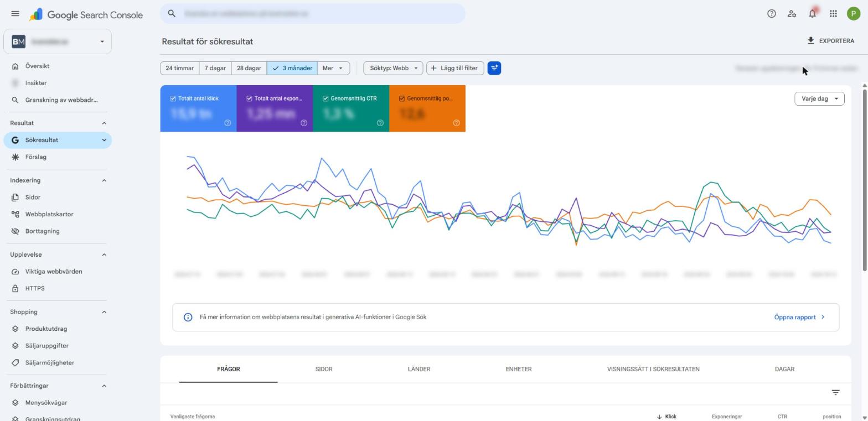Click the Google Search Console logo
The width and height of the screenshot is (868, 421).
pyautogui.click(x=86, y=15)
